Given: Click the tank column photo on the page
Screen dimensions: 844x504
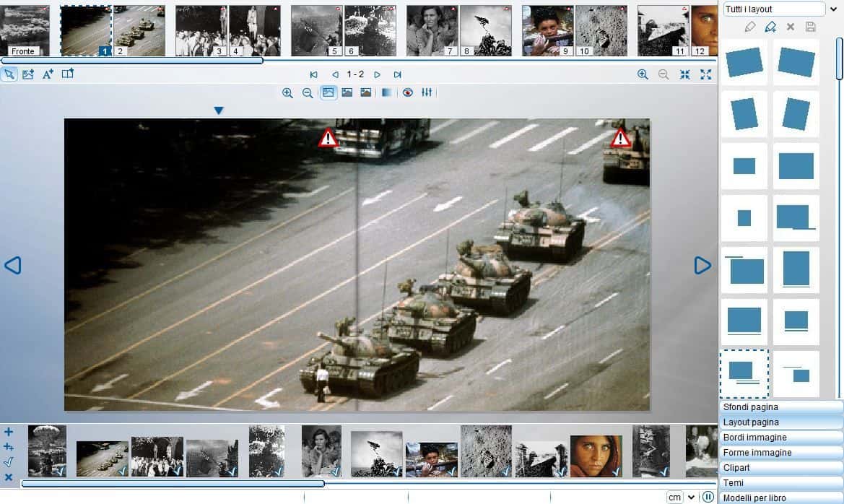Looking at the screenshot, I should [x=357, y=264].
